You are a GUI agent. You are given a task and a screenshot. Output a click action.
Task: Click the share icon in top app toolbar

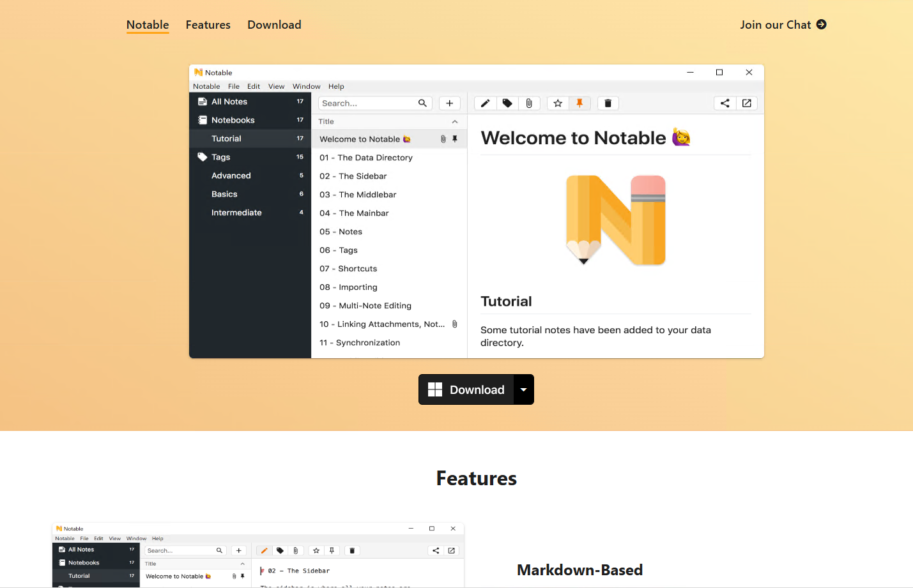[x=725, y=103]
